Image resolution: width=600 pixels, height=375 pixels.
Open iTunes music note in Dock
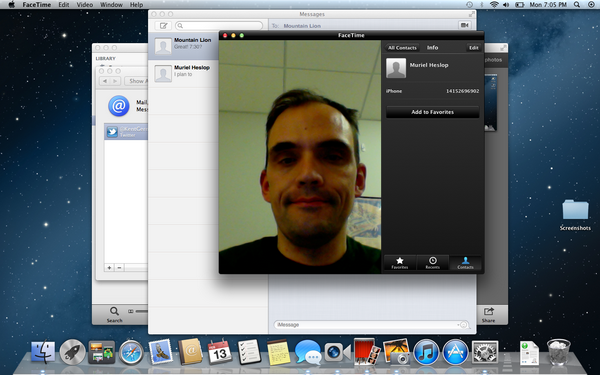pyautogui.click(x=426, y=352)
